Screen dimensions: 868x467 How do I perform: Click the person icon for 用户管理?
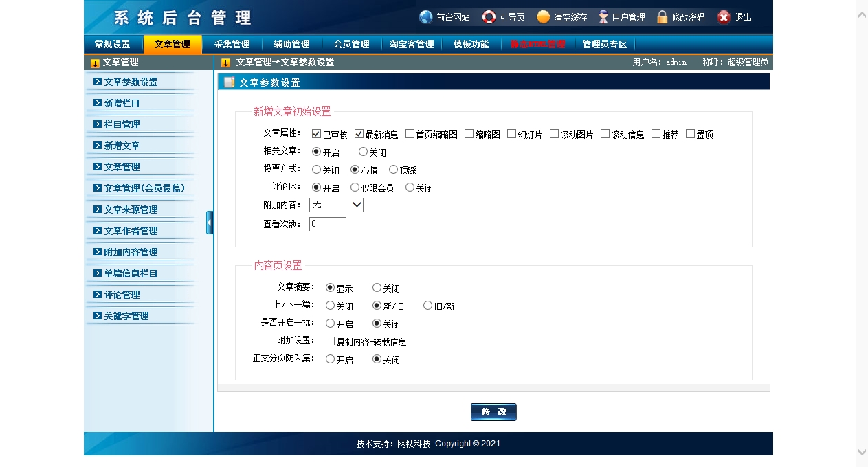coord(603,17)
